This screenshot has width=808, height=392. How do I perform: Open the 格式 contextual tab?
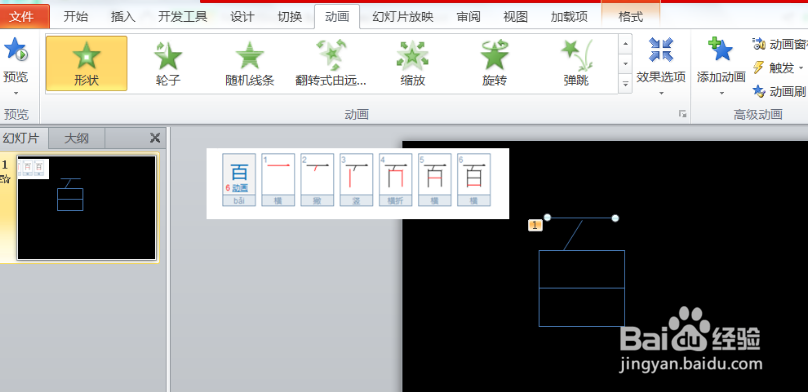(631, 16)
